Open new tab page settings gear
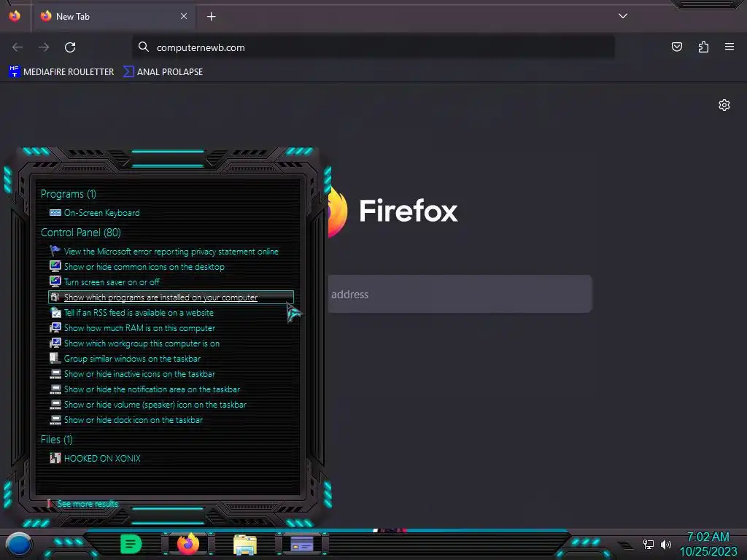Viewport: 747px width, 560px height. click(724, 105)
